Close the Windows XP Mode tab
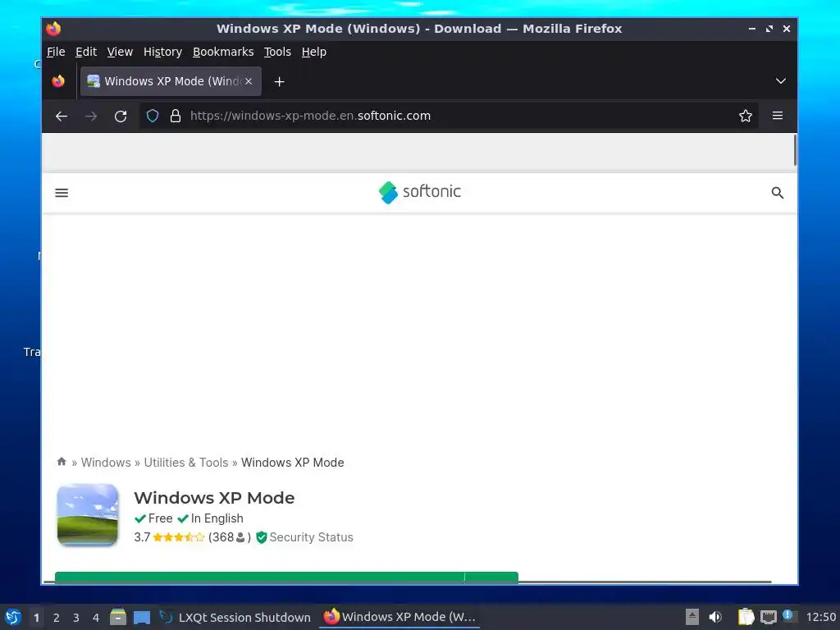The width and height of the screenshot is (840, 630). pyautogui.click(x=249, y=81)
